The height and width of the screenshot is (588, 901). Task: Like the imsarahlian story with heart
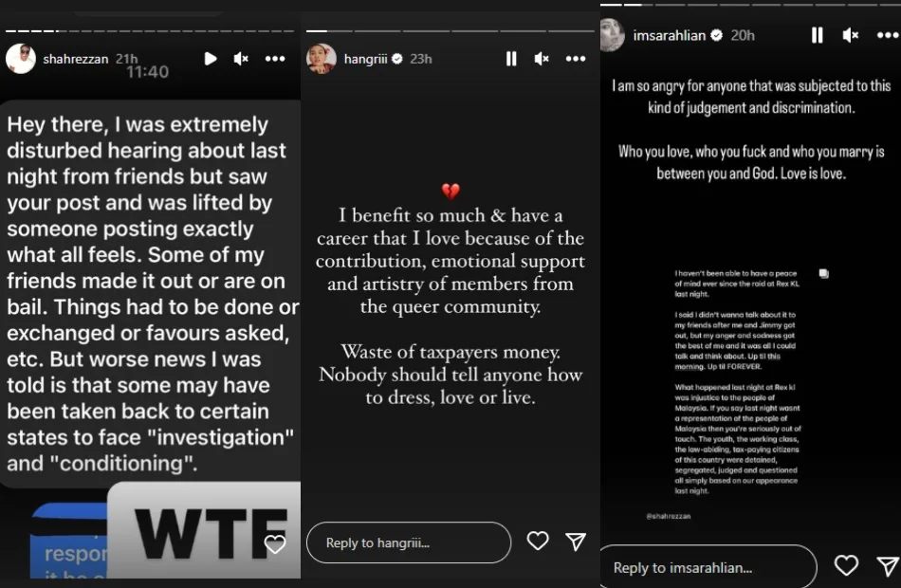(846, 566)
